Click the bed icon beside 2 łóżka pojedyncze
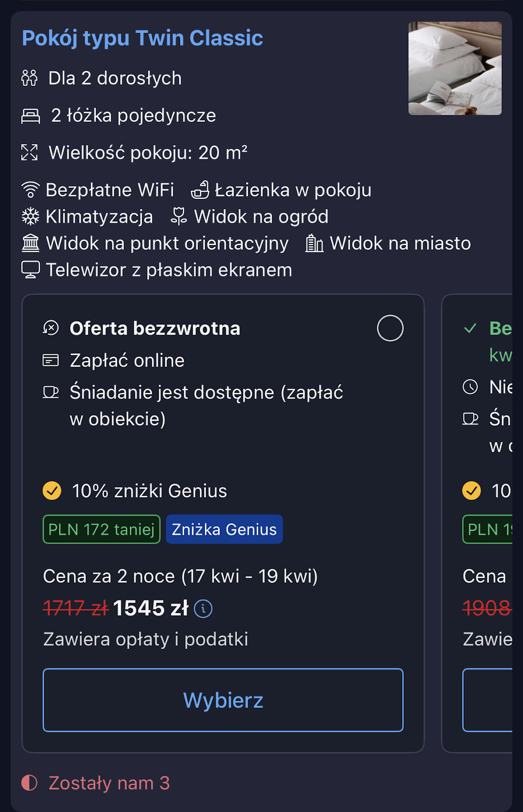 point(30,116)
